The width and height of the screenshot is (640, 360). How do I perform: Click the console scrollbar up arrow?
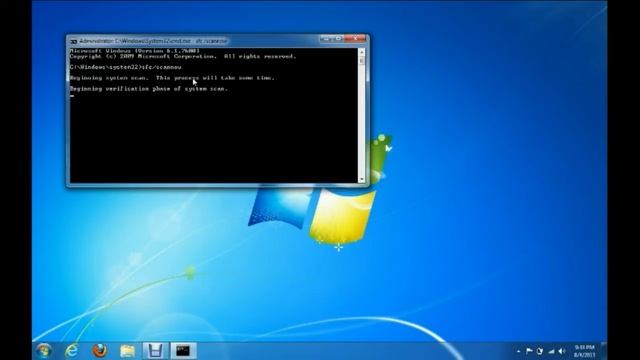(x=362, y=51)
